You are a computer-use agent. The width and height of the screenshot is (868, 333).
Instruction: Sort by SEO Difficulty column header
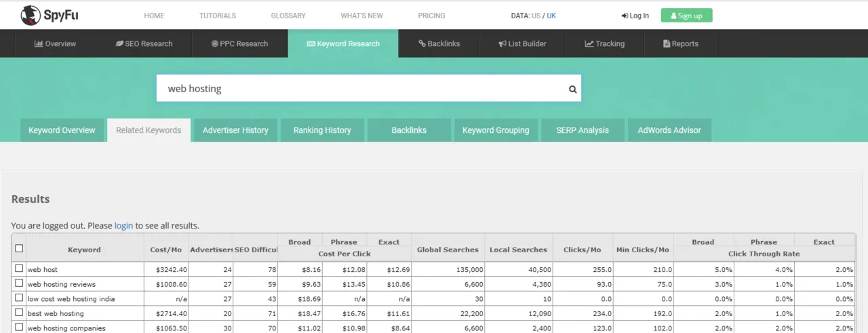click(x=256, y=250)
